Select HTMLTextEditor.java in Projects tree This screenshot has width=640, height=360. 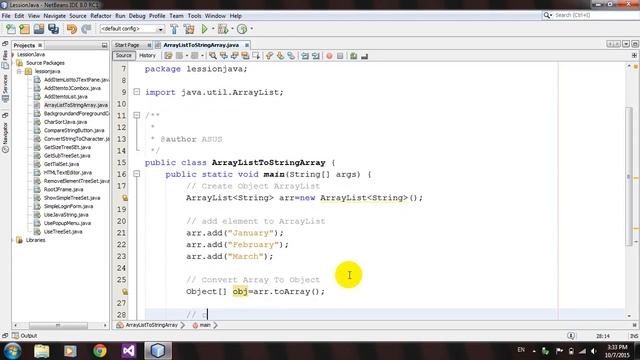pyautogui.click(x=68, y=173)
